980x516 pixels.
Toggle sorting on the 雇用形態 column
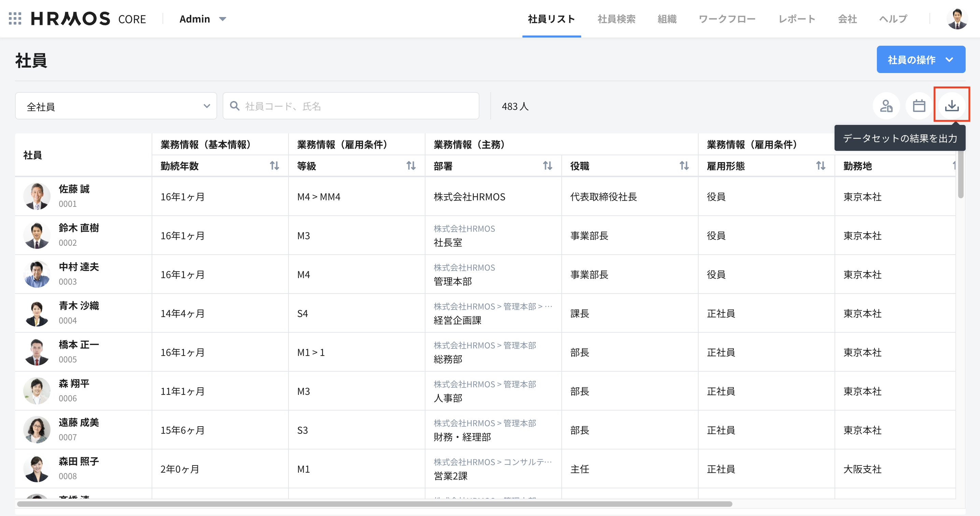pyautogui.click(x=821, y=166)
